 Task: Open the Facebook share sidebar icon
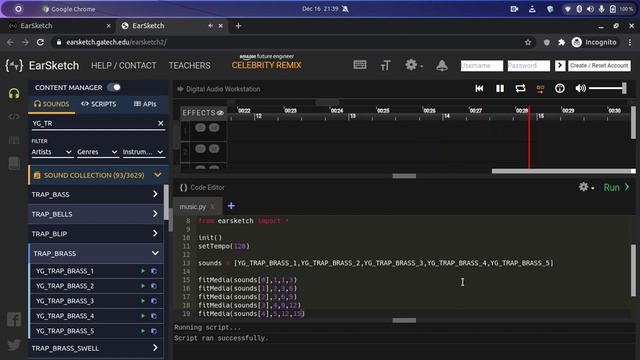[14, 319]
